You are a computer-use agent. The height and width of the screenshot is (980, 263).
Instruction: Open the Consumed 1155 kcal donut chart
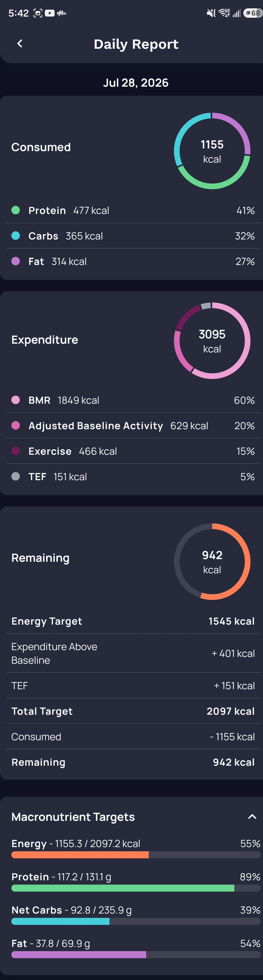pyautogui.click(x=212, y=151)
